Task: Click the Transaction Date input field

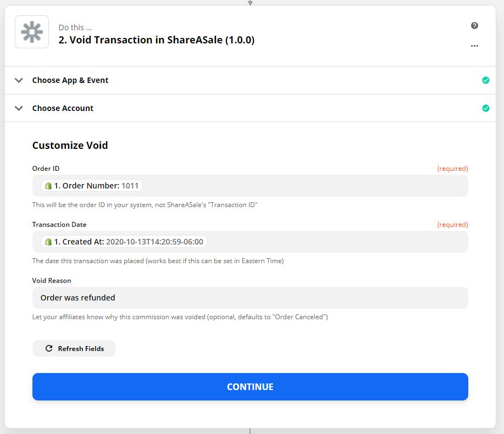Action: point(250,242)
